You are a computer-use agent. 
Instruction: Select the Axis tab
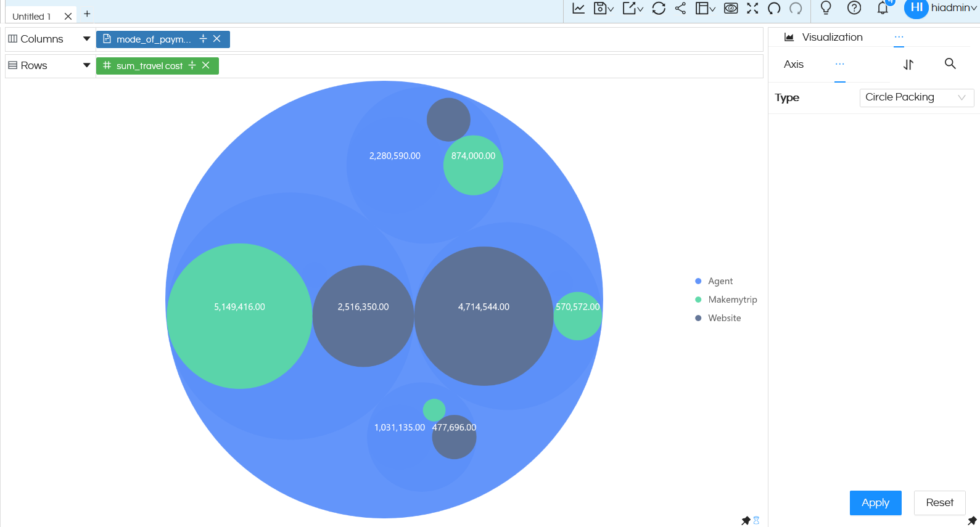[x=794, y=64]
